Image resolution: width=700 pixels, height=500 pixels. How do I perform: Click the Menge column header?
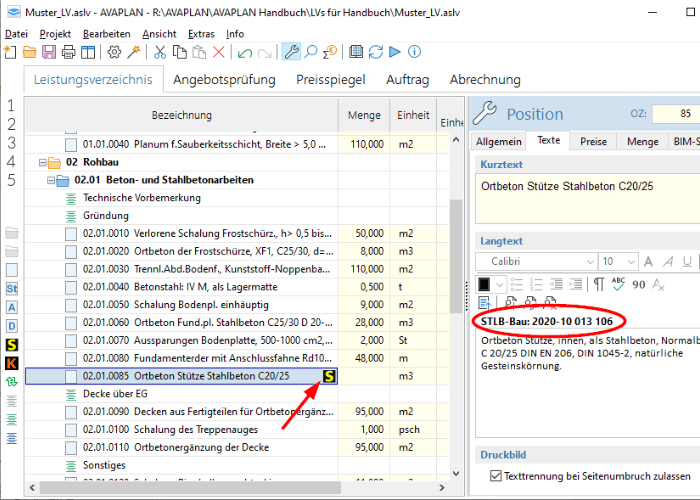(x=364, y=115)
